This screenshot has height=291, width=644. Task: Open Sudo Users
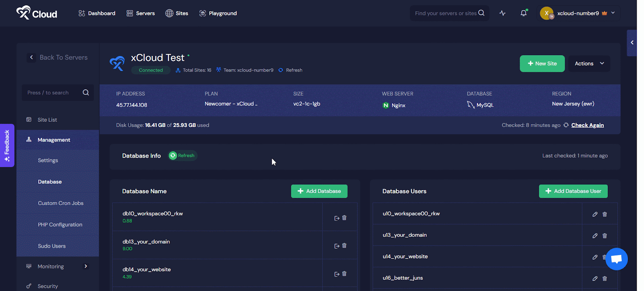52,246
